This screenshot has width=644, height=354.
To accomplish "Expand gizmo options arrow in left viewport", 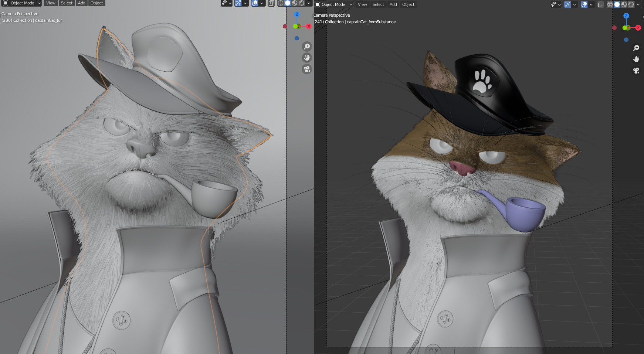I will coord(245,3).
